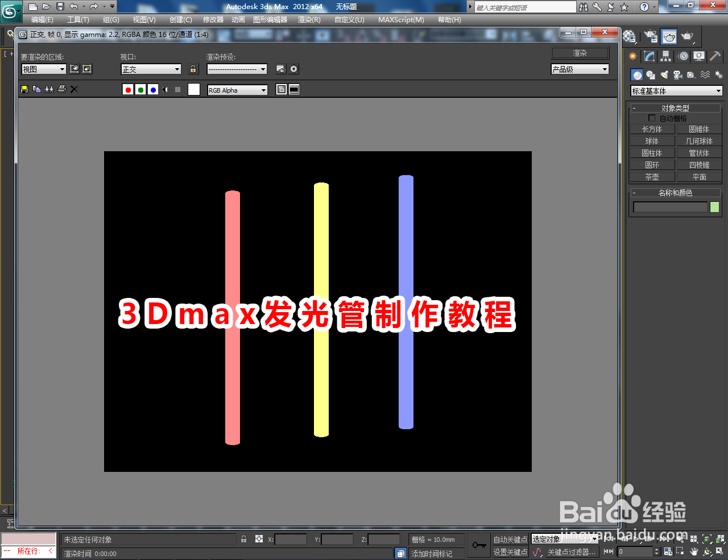This screenshot has height=560, width=728.
Task: Clear the rendered image with the X icon
Action: [73, 89]
